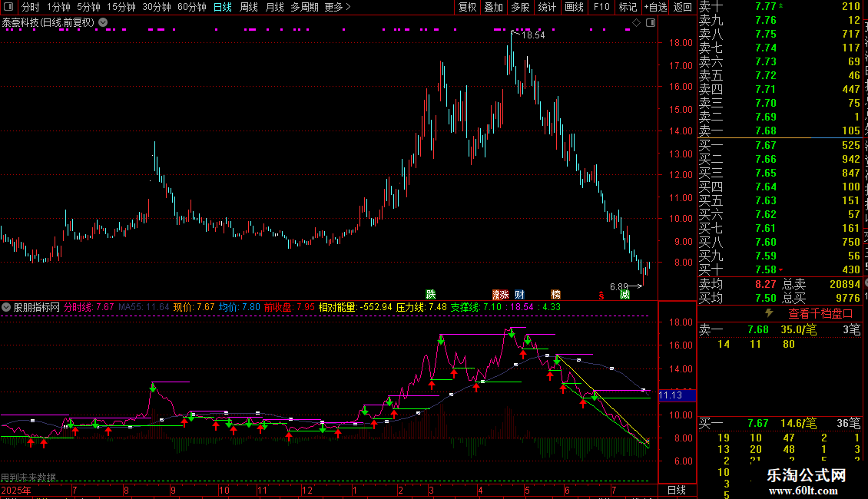The width and height of the screenshot is (868, 499).
Task: Click the 复权 button
Action: (x=468, y=7)
